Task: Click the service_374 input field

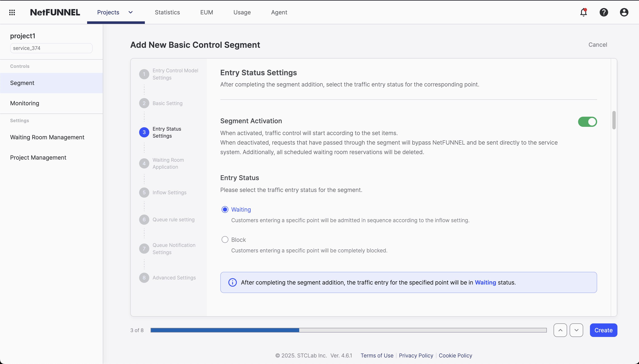Action: click(x=51, y=48)
